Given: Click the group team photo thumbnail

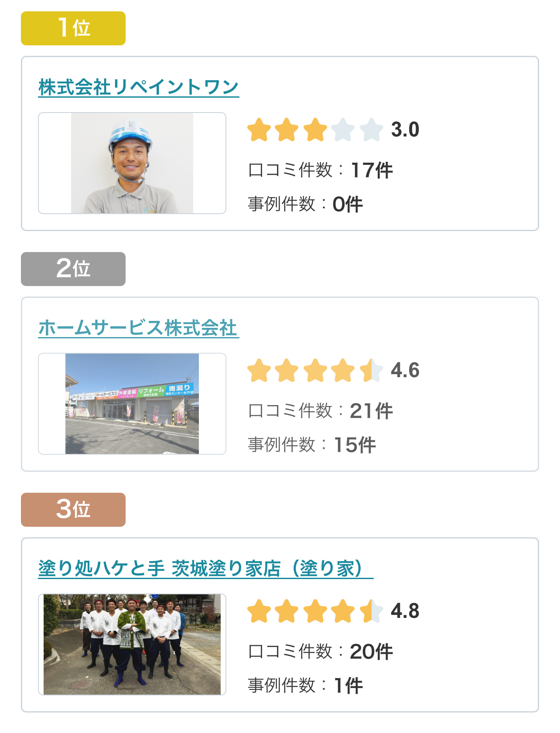Looking at the screenshot, I should tap(132, 644).
